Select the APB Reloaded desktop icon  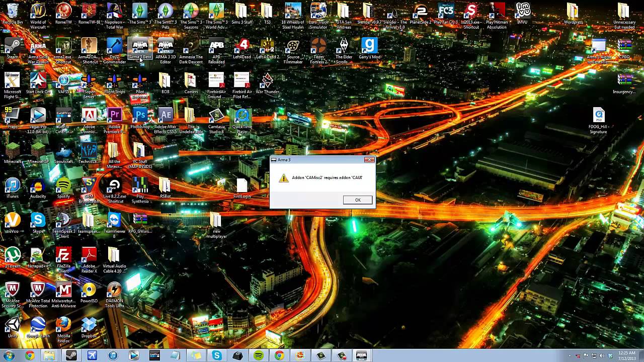[216, 51]
